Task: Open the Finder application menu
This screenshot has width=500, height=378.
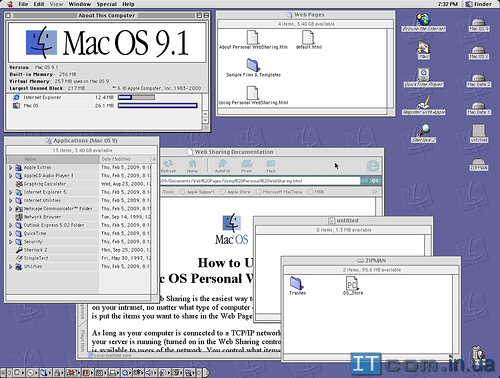Action: click(x=479, y=4)
